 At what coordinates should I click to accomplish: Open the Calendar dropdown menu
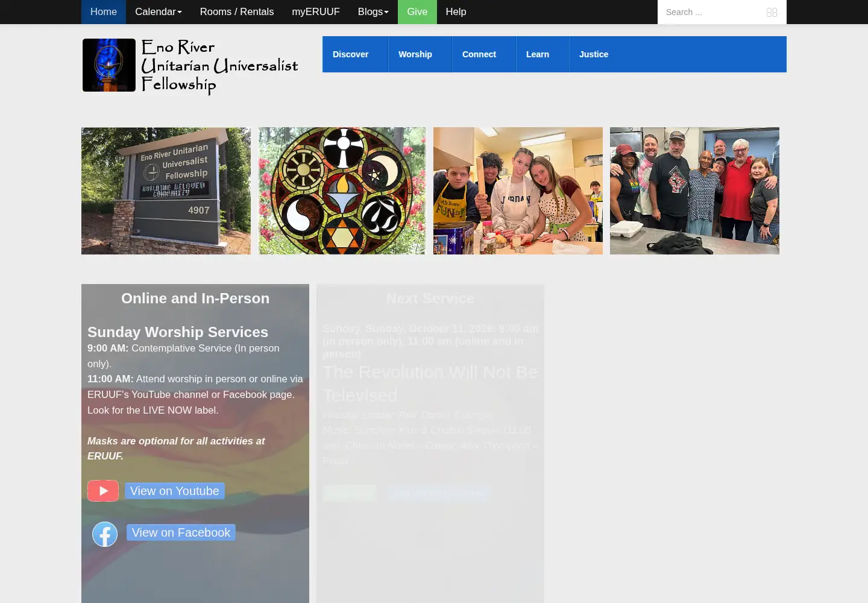[159, 12]
